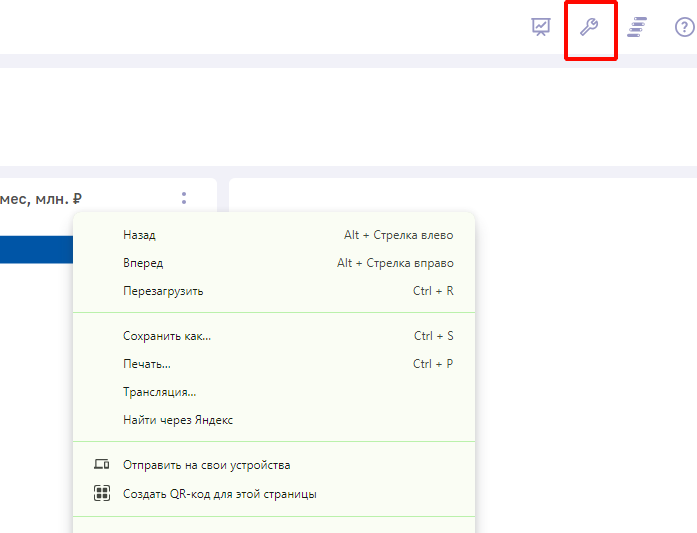Open the three-dot menu on widget card
This screenshot has height=533, width=697.
click(184, 198)
